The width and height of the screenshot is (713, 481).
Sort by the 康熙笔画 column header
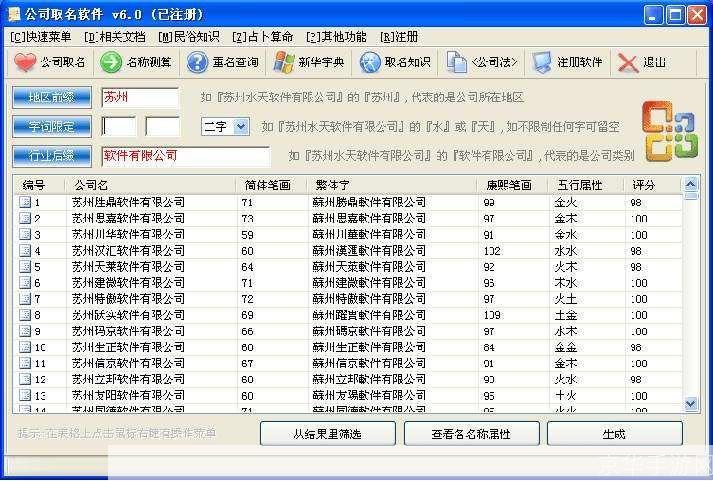click(513, 185)
